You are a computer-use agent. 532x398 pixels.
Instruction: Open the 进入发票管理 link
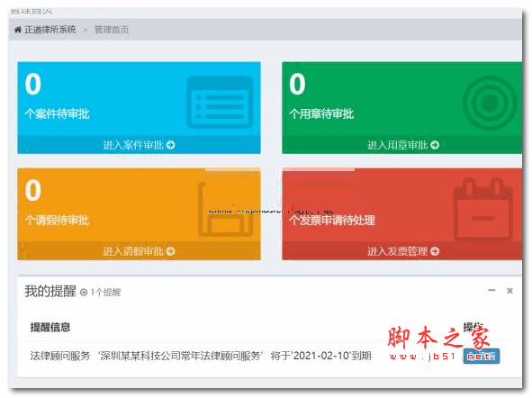point(398,251)
